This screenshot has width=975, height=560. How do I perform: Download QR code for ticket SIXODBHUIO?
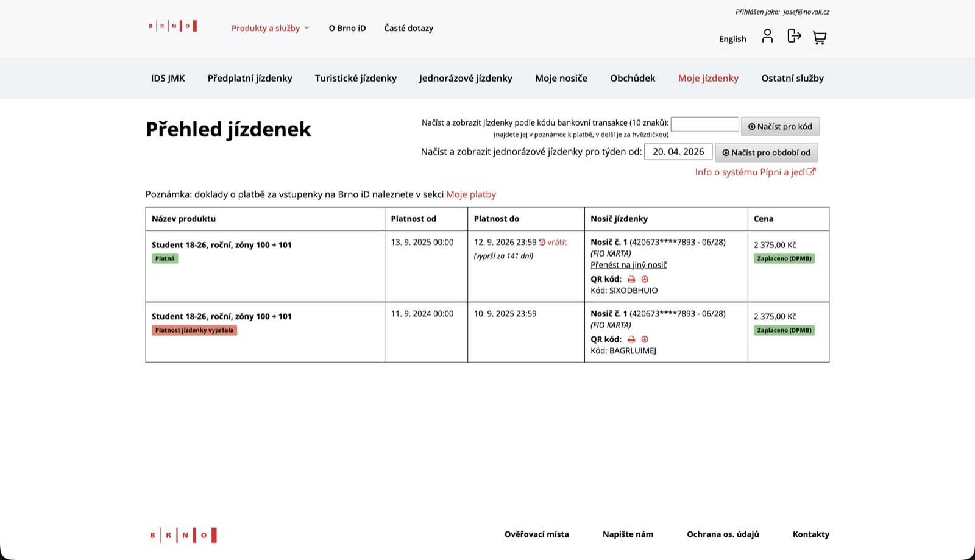[x=645, y=279]
